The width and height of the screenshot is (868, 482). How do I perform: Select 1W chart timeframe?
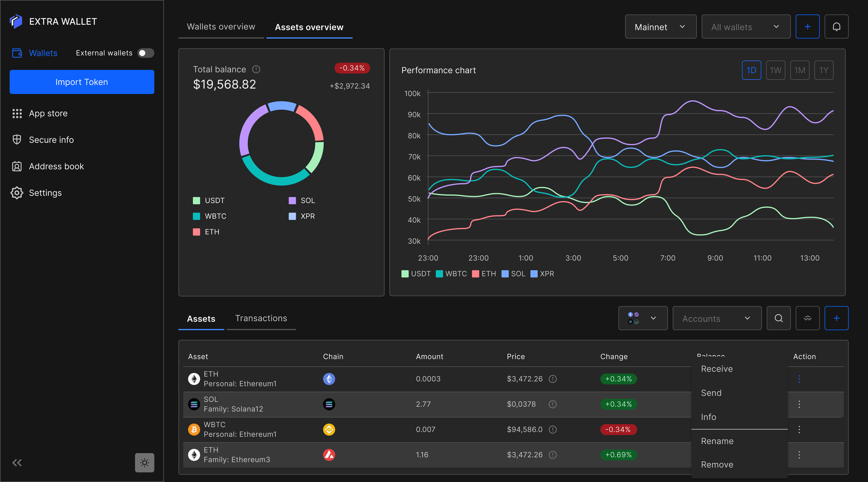[x=775, y=70]
